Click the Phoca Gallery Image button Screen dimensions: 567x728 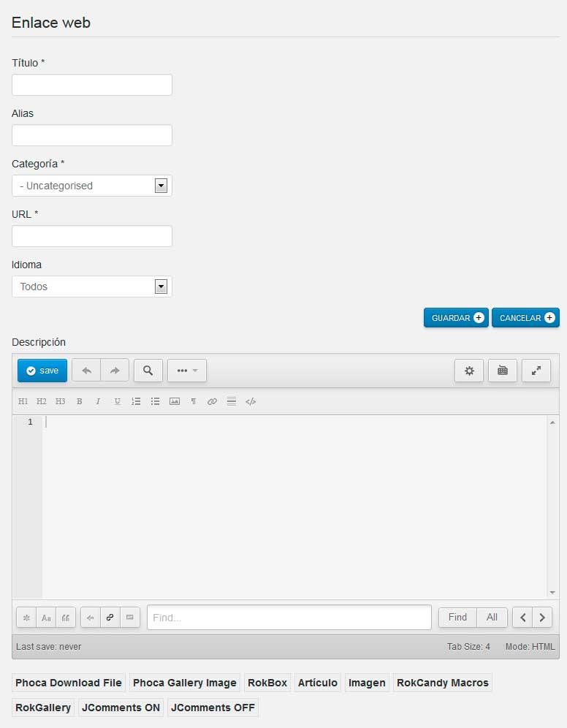point(185,683)
